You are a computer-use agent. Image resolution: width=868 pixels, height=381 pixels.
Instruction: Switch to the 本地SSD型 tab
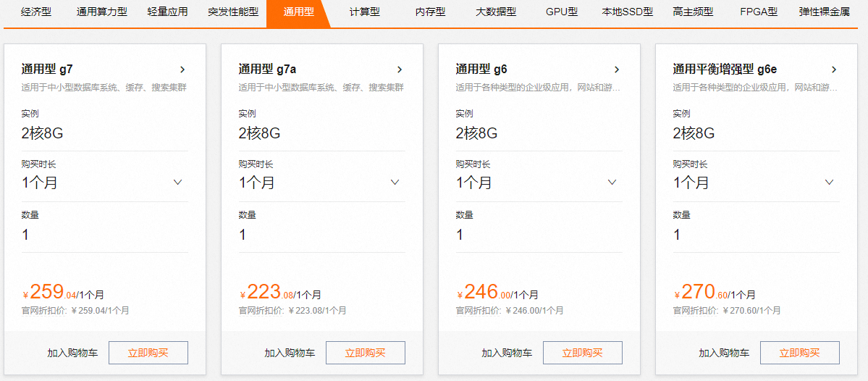click(x=627, y=12)
